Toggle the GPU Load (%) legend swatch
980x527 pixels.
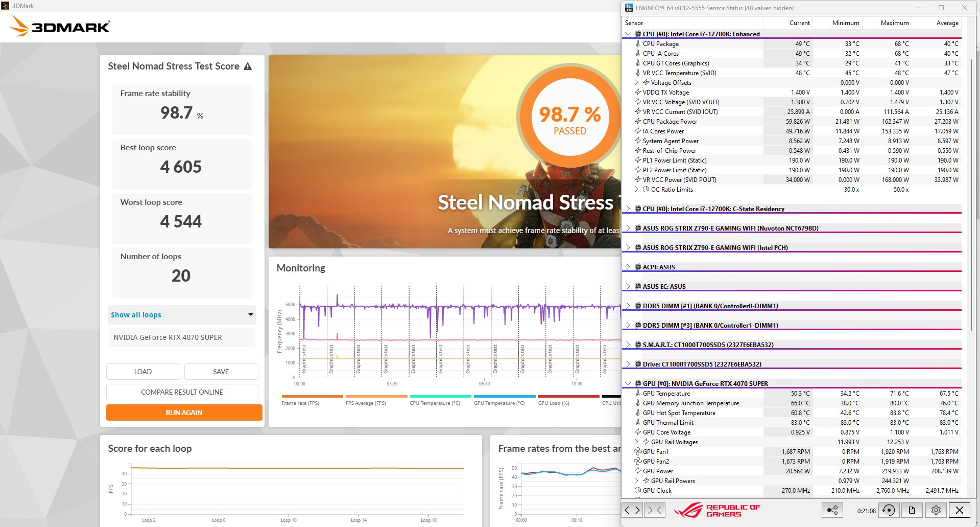click(568, 396)
